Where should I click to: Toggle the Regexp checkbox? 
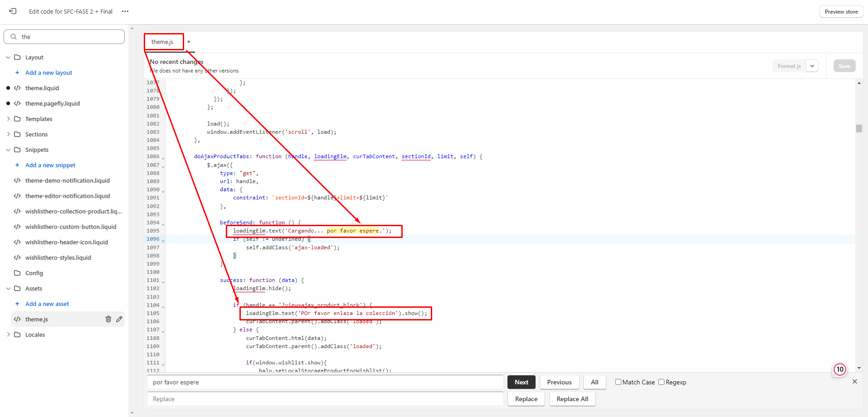(x=661, y=382)
